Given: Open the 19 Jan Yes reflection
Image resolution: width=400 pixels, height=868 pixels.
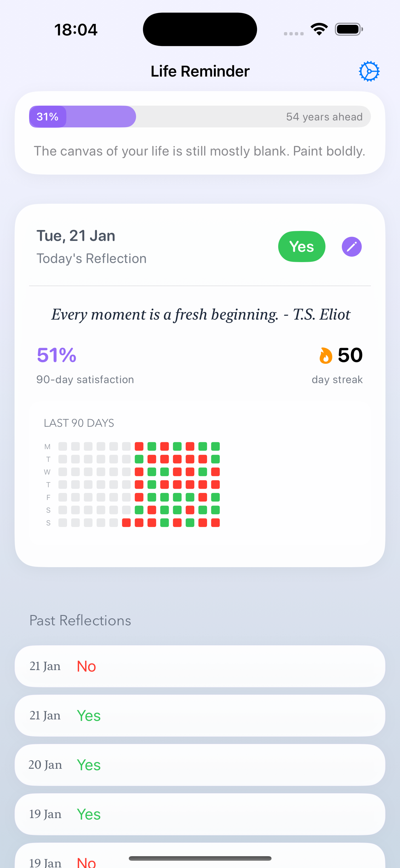Looking at the screenshot, I should coord(200,814).
